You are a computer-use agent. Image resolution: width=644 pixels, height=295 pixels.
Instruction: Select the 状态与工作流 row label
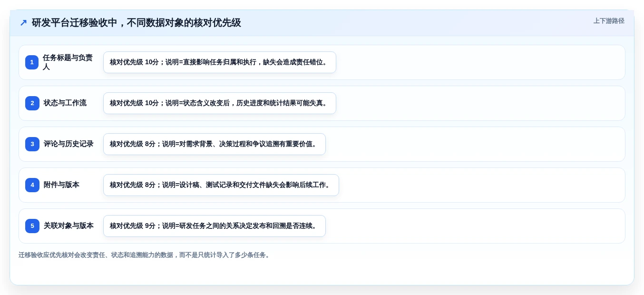(65, 103)
